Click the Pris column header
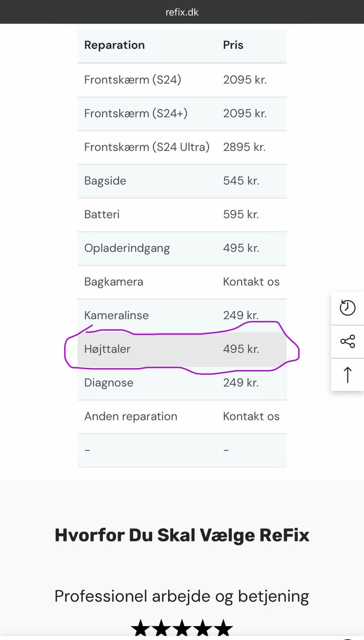 [233, 45]
